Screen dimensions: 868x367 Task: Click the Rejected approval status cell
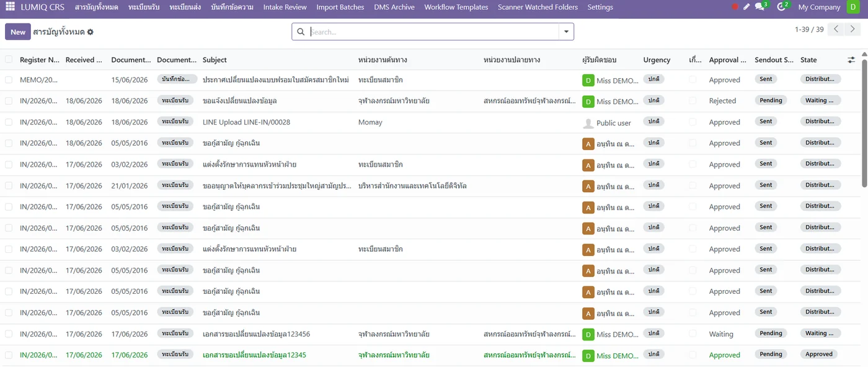tap(722, 101)
